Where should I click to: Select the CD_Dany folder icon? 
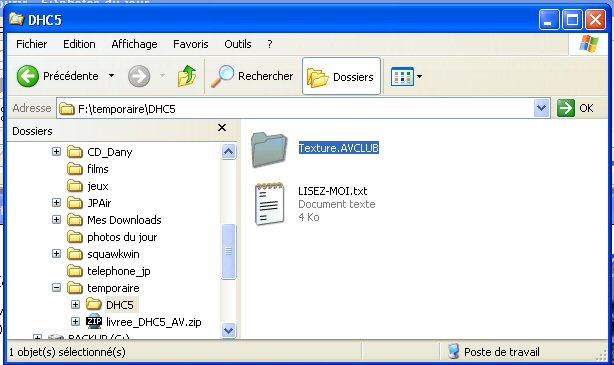click(x=75, y=152)
